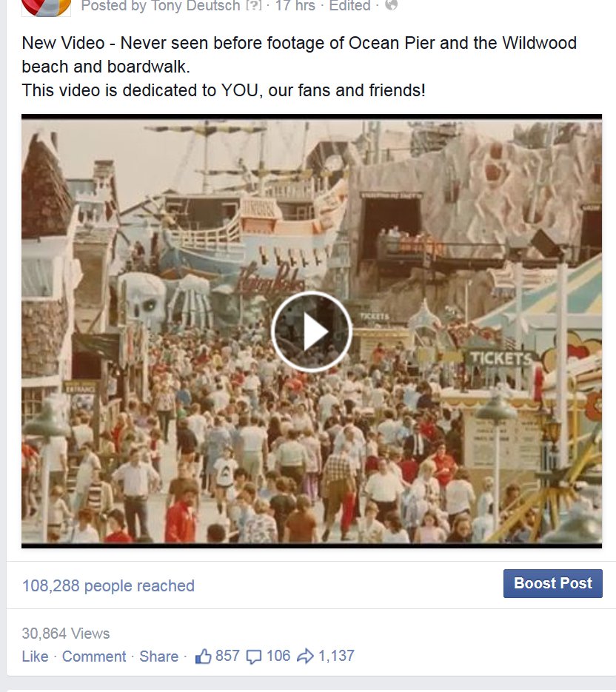View the post's Edited history
Image resolution: width=616 pixels, height=692 pixels.
[x=349, y=6]
